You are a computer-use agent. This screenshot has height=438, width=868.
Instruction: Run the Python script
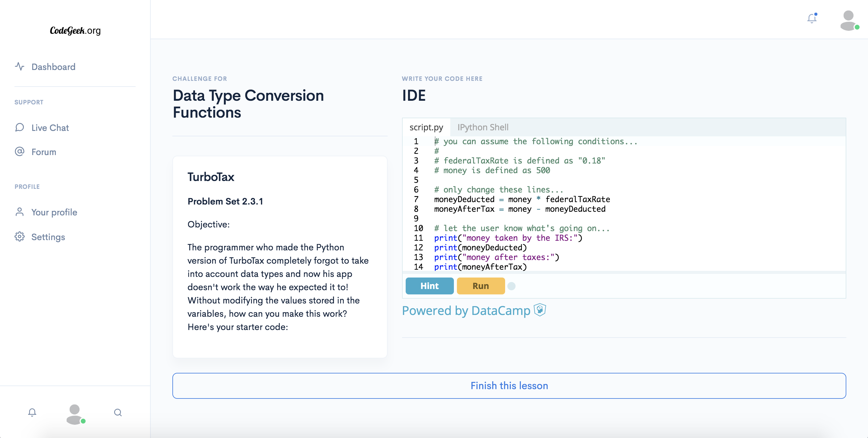[480, 286]
